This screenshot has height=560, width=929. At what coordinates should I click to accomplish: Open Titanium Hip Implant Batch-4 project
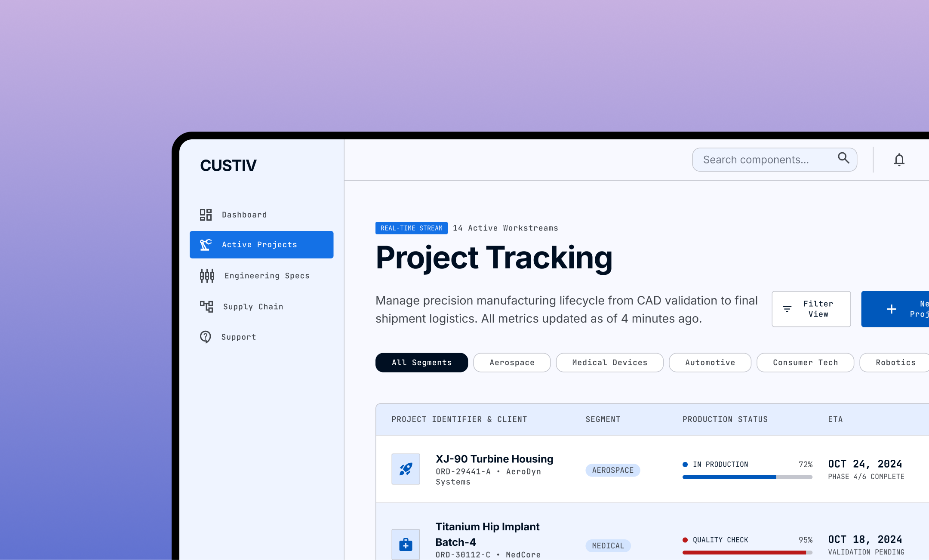click(488, 534)
